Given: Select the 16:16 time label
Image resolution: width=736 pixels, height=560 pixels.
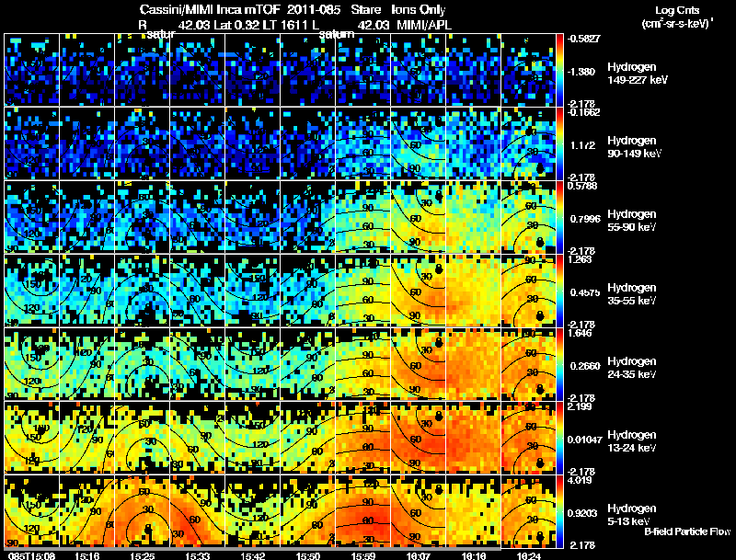Looking at the screenshot, I should click(x=474, y=555).
